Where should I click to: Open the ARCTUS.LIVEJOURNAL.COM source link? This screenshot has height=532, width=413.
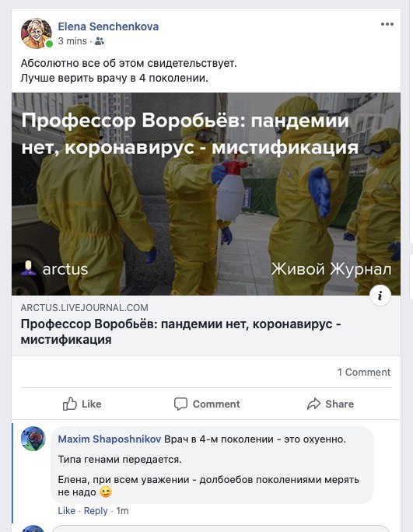coord(85,308)
